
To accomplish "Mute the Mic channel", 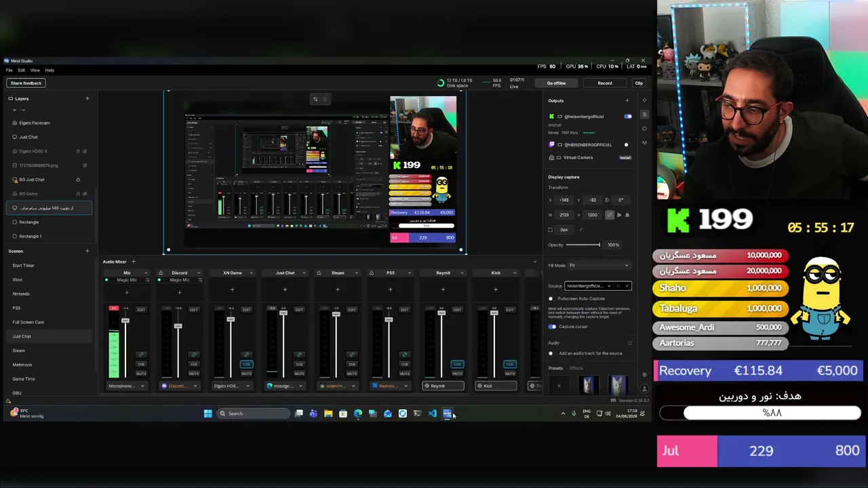I will [x=141, y=373].
